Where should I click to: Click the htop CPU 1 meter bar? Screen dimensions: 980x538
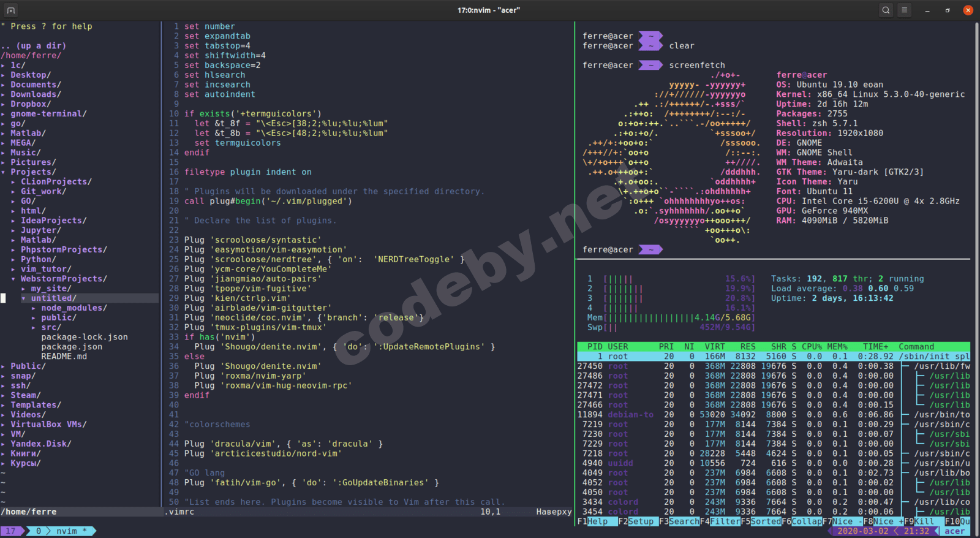click(671, 279)
